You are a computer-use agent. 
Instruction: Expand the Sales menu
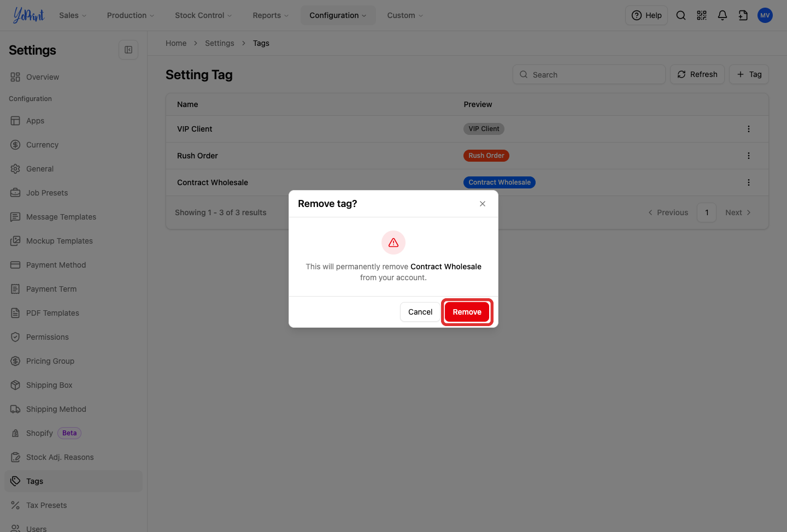tap(73, 15)
